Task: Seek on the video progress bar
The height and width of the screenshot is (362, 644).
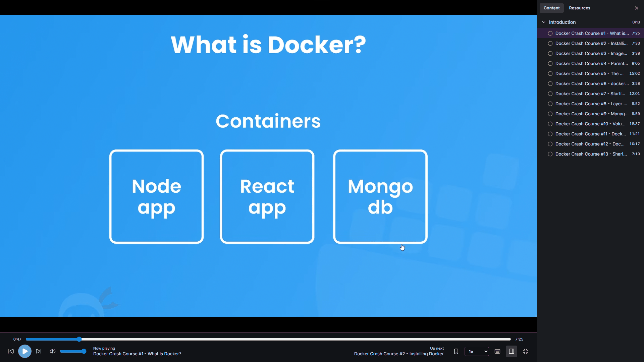Action: [x=268, y=339]
